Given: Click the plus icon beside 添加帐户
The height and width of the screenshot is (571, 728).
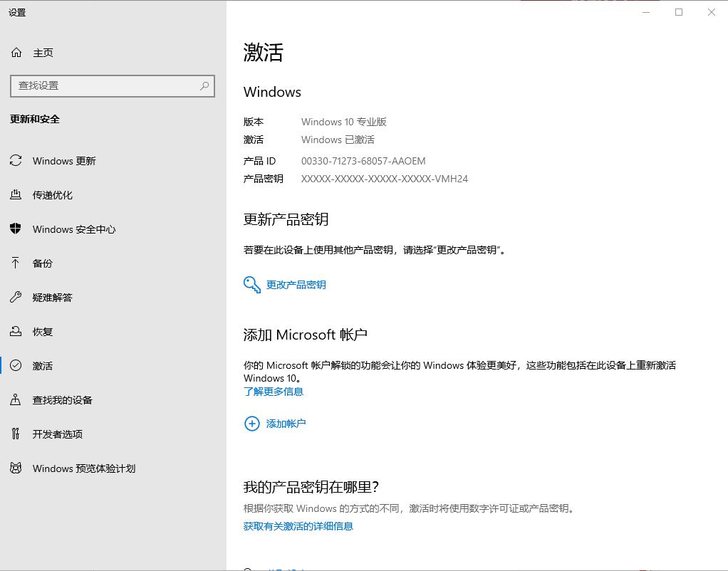Looking at the screenshot, I should pos(251,424).
